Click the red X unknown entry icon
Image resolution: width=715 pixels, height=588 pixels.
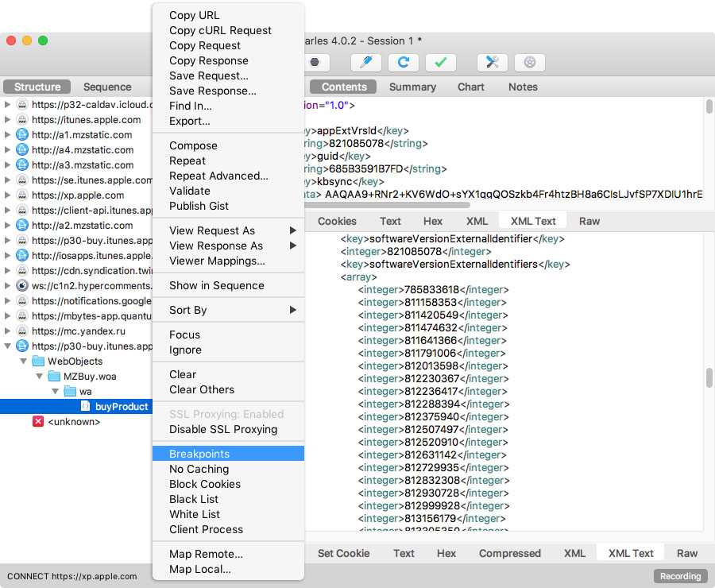[38, 422]
